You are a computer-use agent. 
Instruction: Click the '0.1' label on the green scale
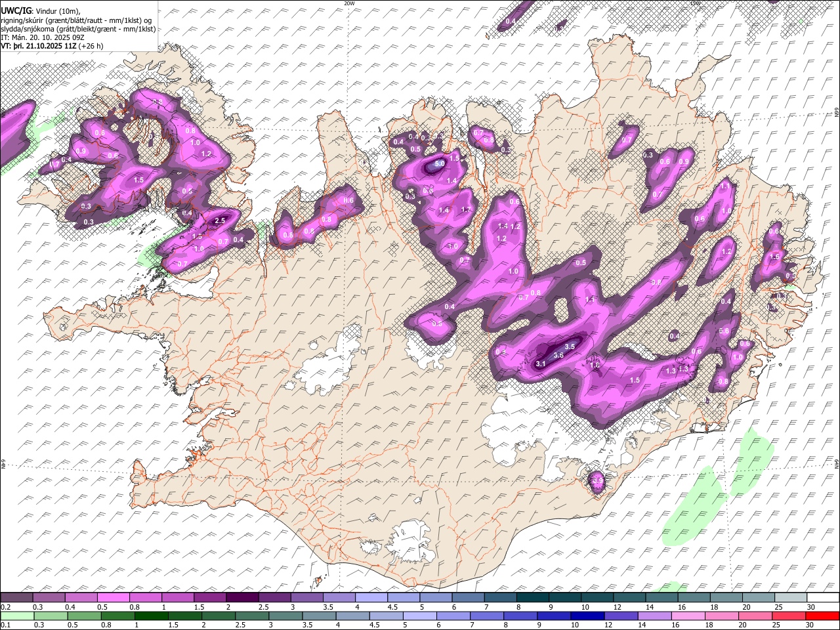(5, 625)
